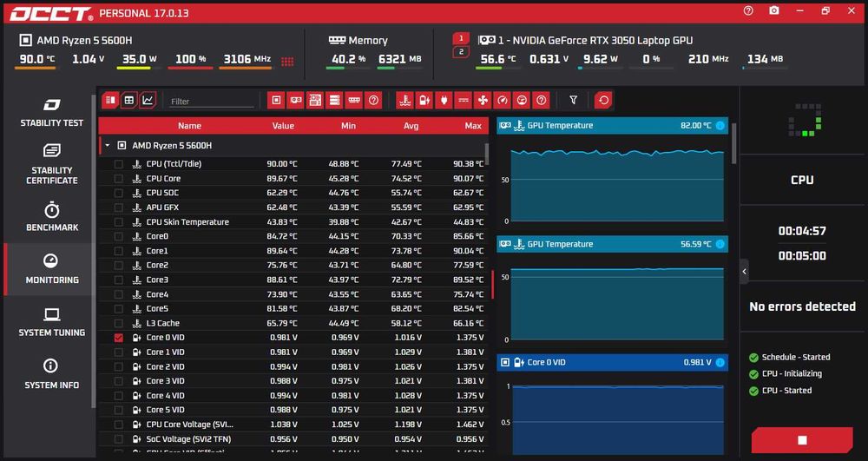Switch to table-only view icon
Viewport: 868px width, 461px height.
click(129, 100)
